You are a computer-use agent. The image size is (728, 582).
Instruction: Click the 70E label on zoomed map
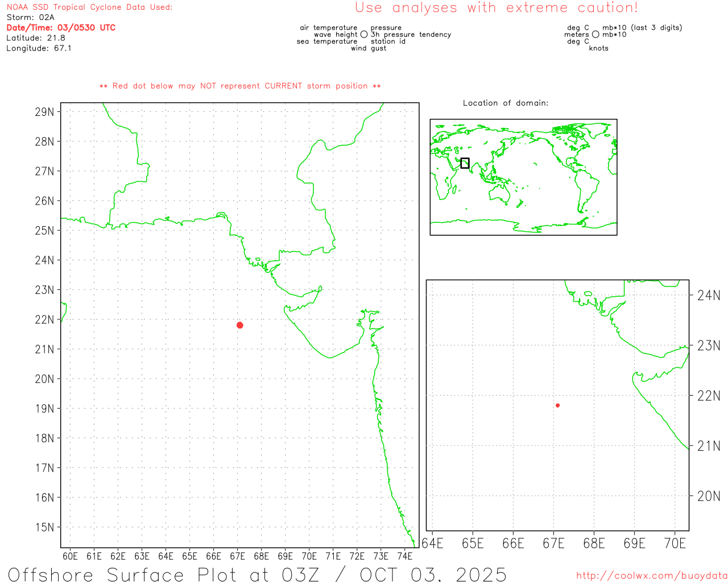[675, 543]
